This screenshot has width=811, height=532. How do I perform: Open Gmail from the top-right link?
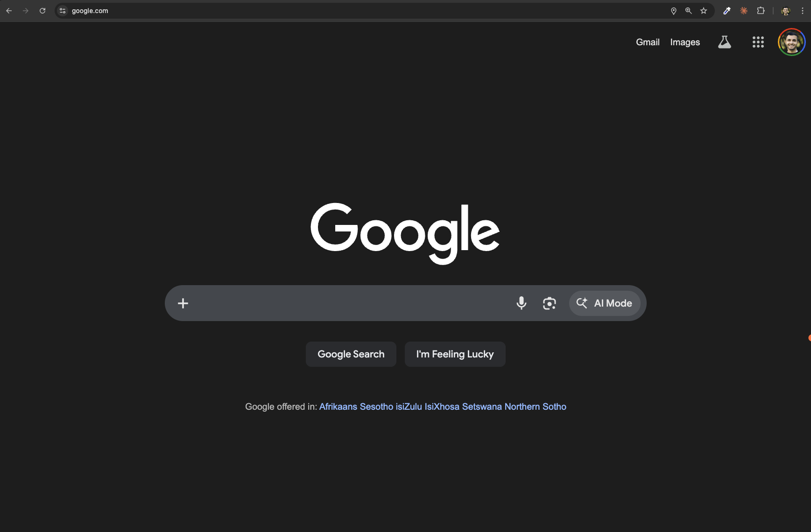pos(648,42)
